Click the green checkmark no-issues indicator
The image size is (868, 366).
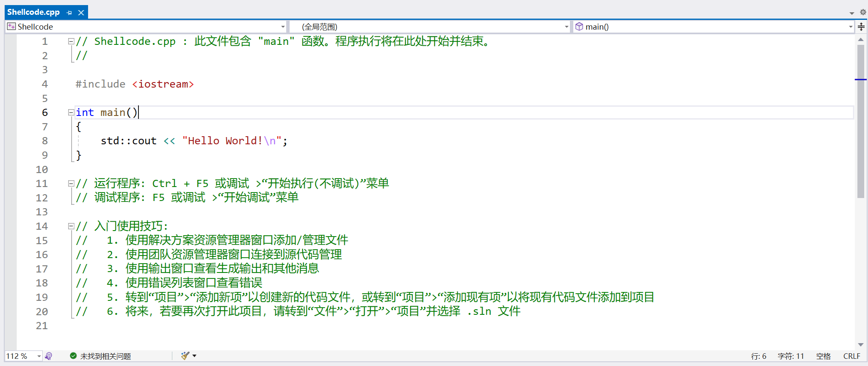pos(73,356)
